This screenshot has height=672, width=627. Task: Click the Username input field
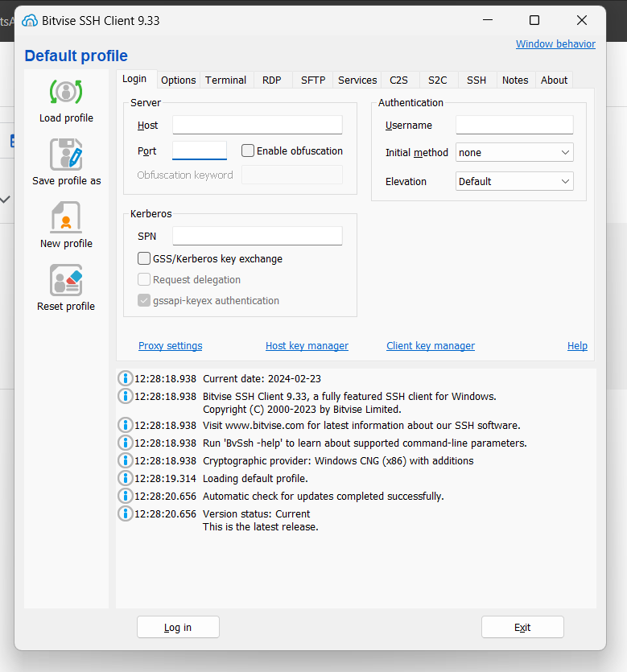click(514, 125)
